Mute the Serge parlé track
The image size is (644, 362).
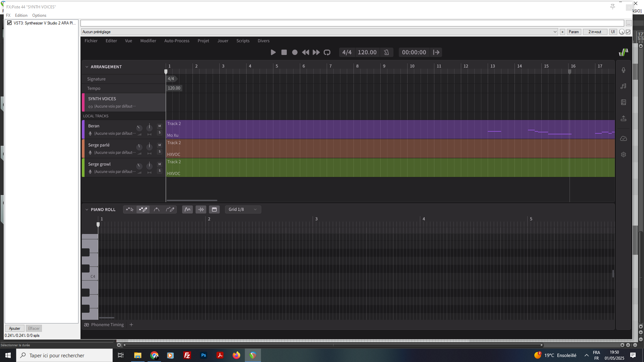click(x=160, y=145)
